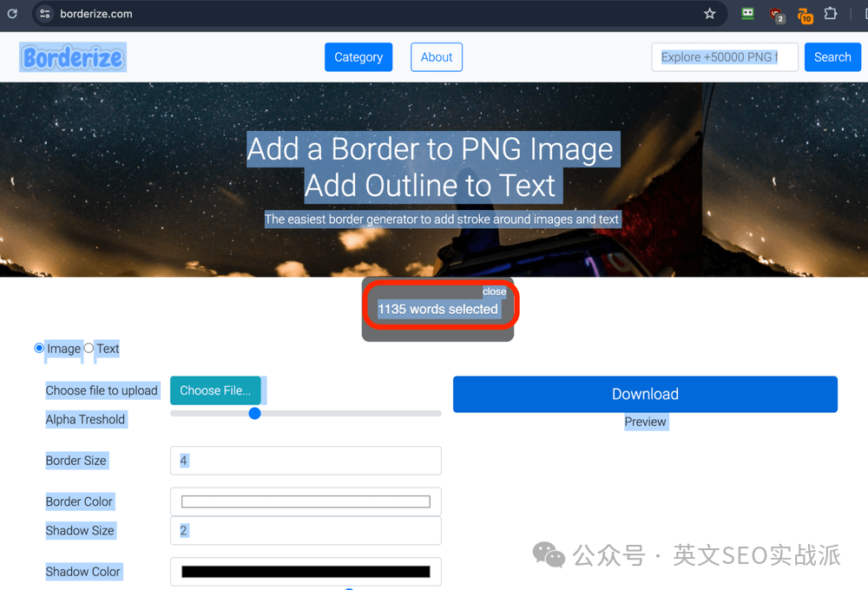Open the Shadow Color black swatch
Screen dimensions: 868x590
click(x=306, y=572)
